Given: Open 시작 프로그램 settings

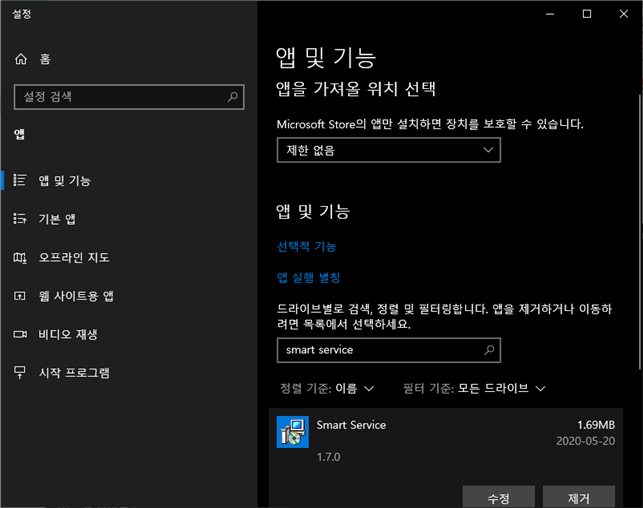Looking at the screenshot, I should 74,373.
